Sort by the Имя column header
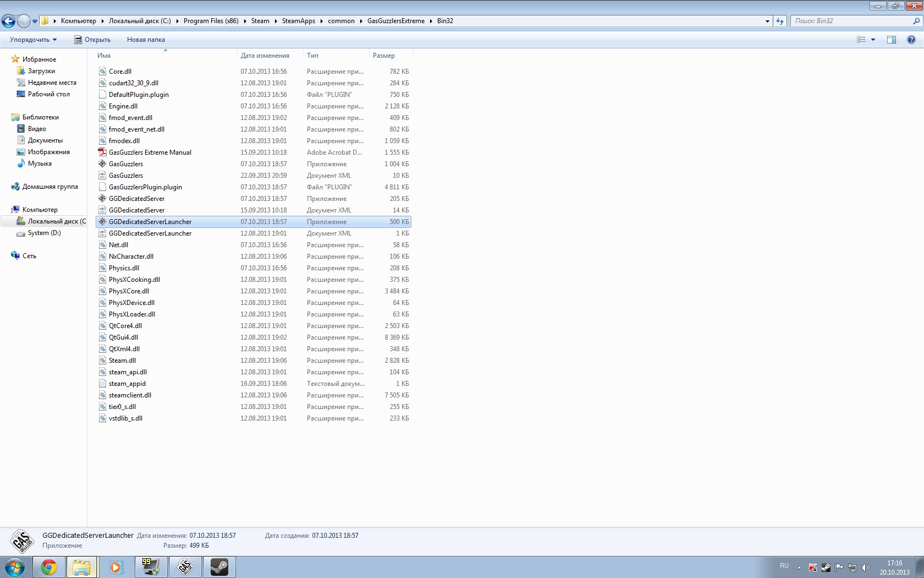 [104, 56]
